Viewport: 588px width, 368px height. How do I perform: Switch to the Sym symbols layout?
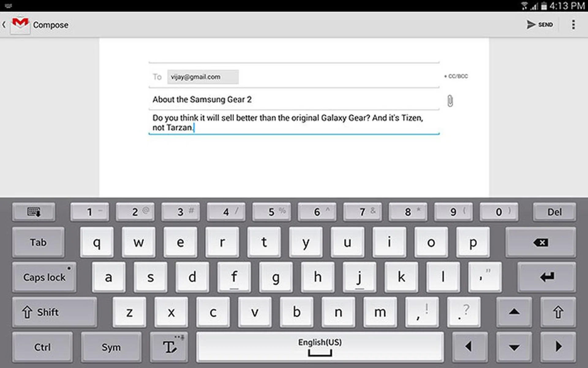(x=111, y=347)
